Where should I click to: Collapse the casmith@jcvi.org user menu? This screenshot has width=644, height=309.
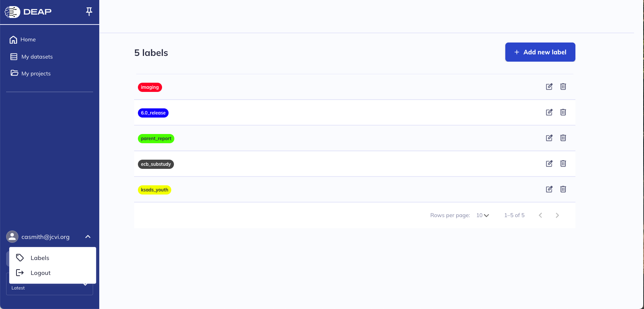88,237
